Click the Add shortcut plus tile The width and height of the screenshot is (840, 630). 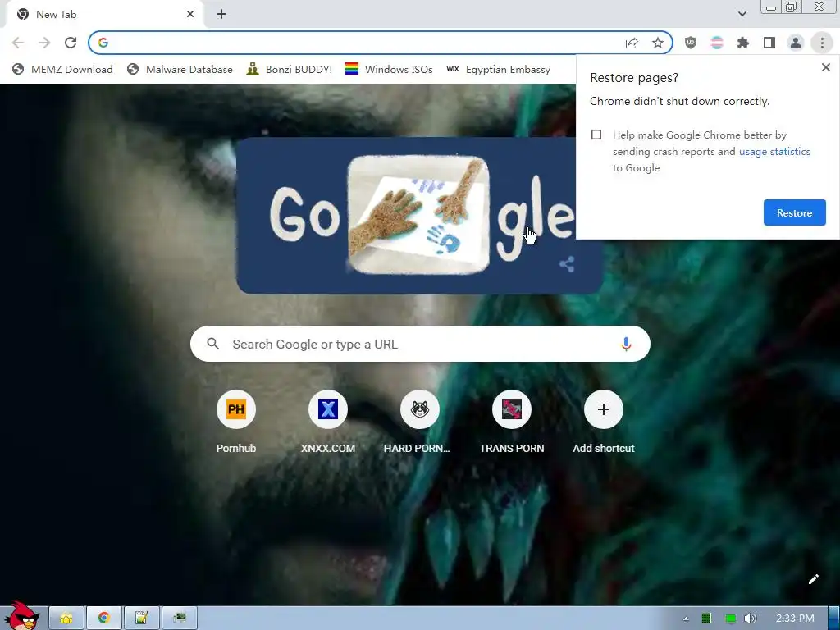point(603,422)
